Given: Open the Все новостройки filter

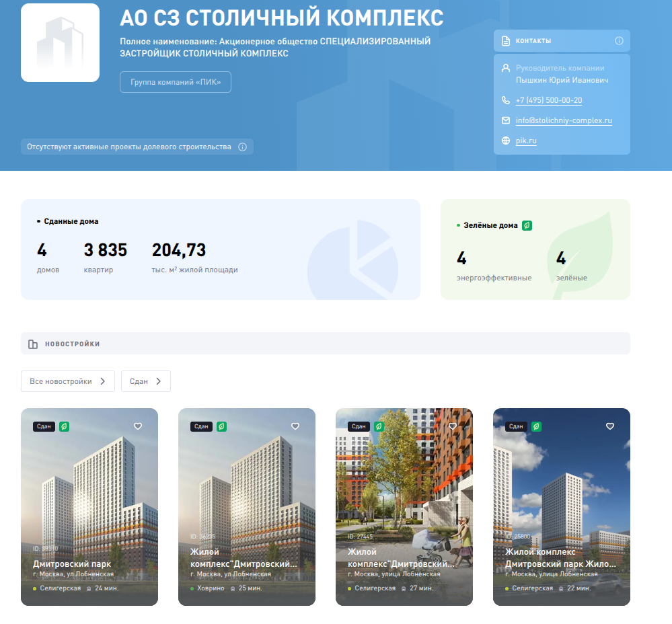Looking at the screenshot, I should coord(67,381).
